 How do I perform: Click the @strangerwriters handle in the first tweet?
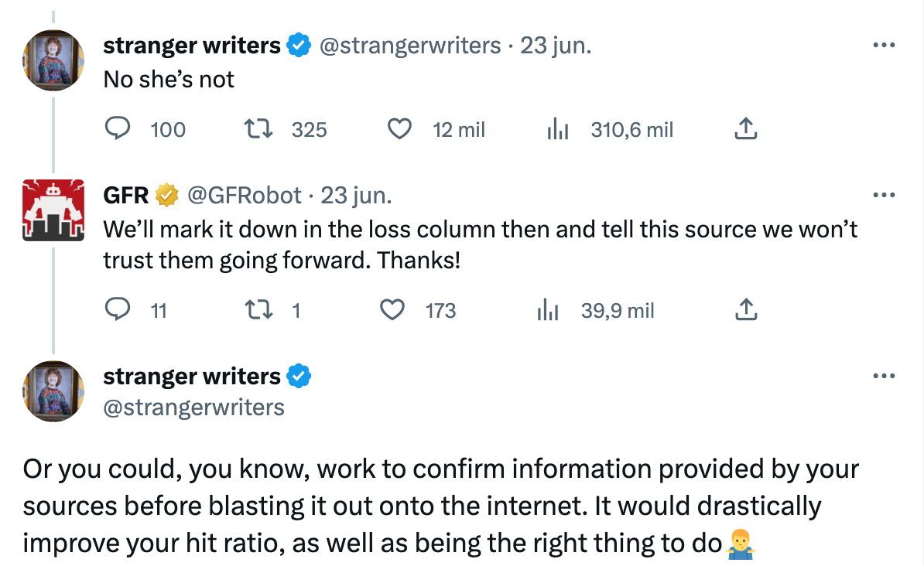pyautogui.click(x=410, y=46)
